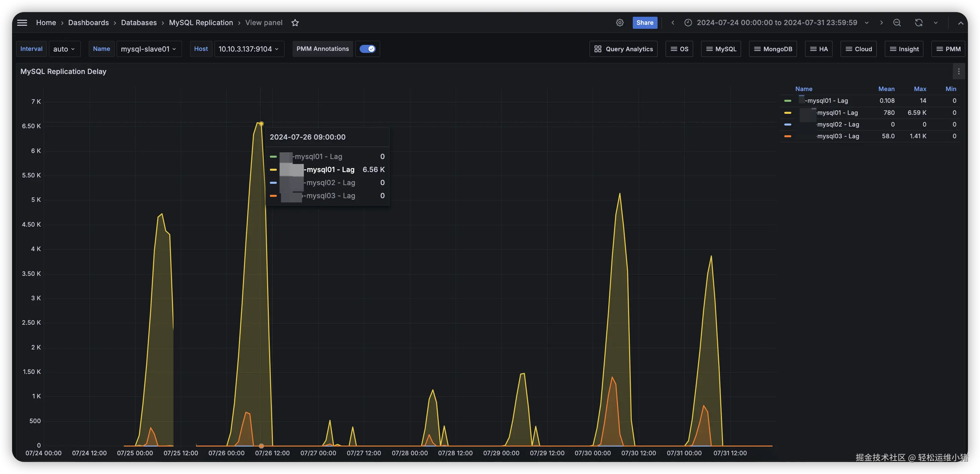Shift time range backward with left arrow

click(673, 22)
